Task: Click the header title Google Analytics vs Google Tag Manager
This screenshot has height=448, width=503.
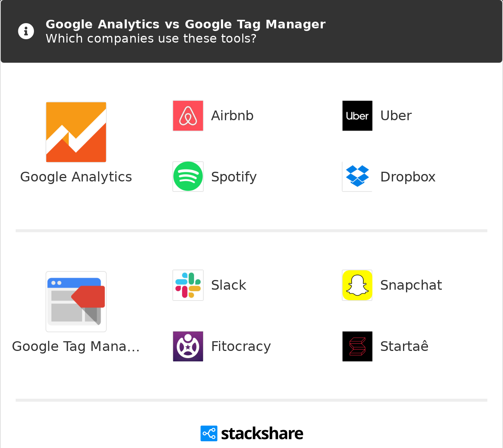Action: point(185,24)
